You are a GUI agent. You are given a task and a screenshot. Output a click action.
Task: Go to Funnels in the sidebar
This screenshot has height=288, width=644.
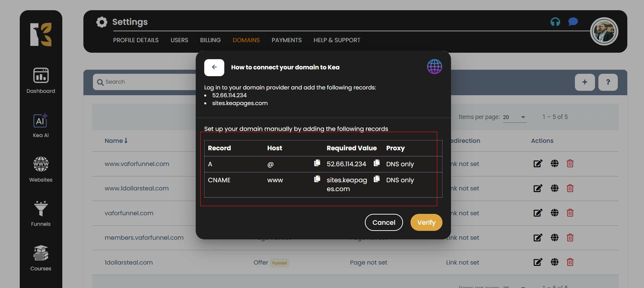click(x=41, y=214)
